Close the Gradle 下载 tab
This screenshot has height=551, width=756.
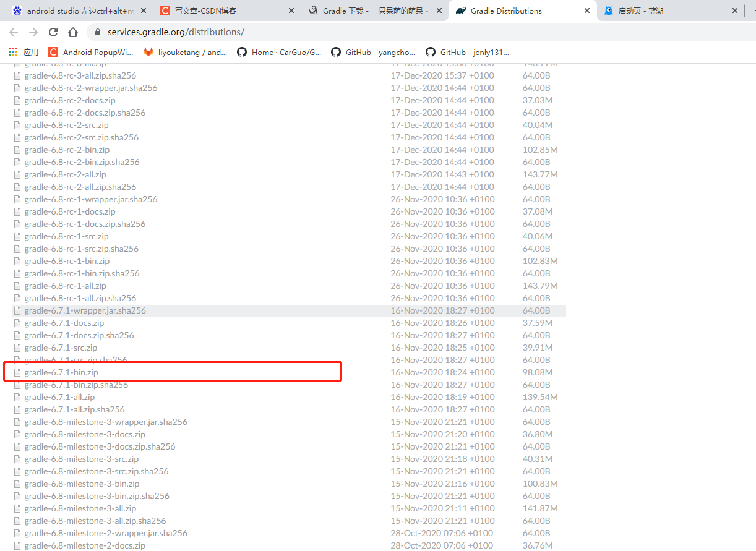click(439, 11)
